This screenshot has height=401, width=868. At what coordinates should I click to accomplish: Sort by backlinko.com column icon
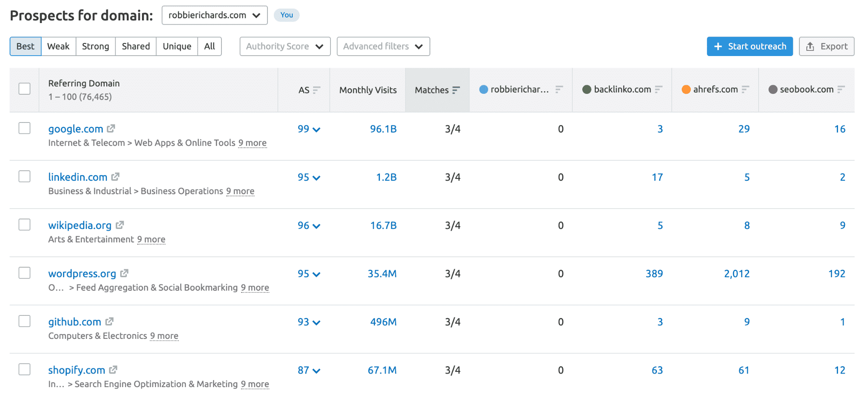click(x=659, y=89)
